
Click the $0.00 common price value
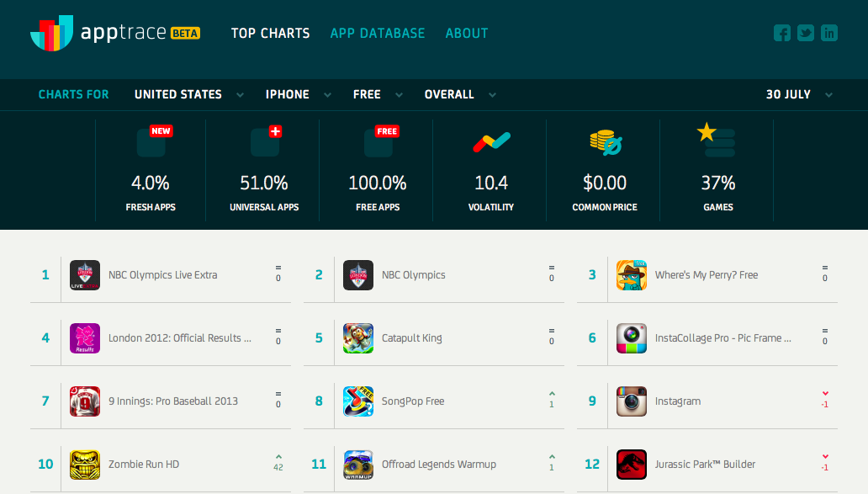pyautogui.click(x=605, y=183)
